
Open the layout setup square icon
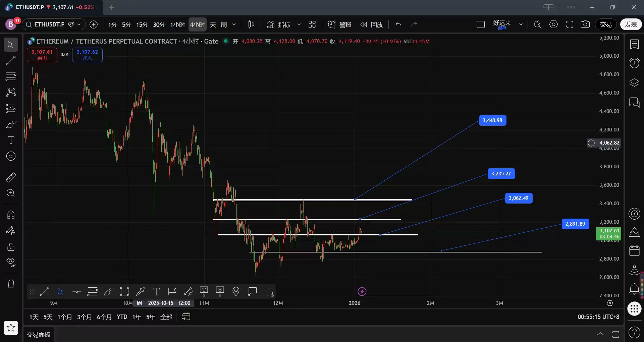pyautogui.click(x=481, y=24)
